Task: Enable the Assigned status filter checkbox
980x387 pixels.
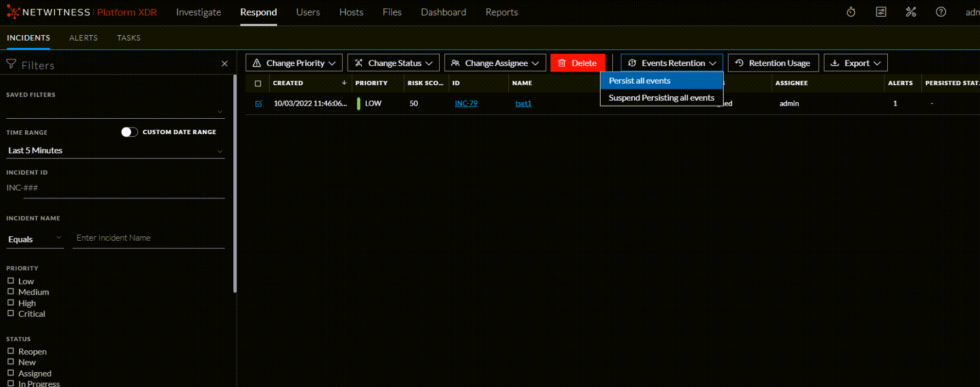Action: click(x=10, y=373)
